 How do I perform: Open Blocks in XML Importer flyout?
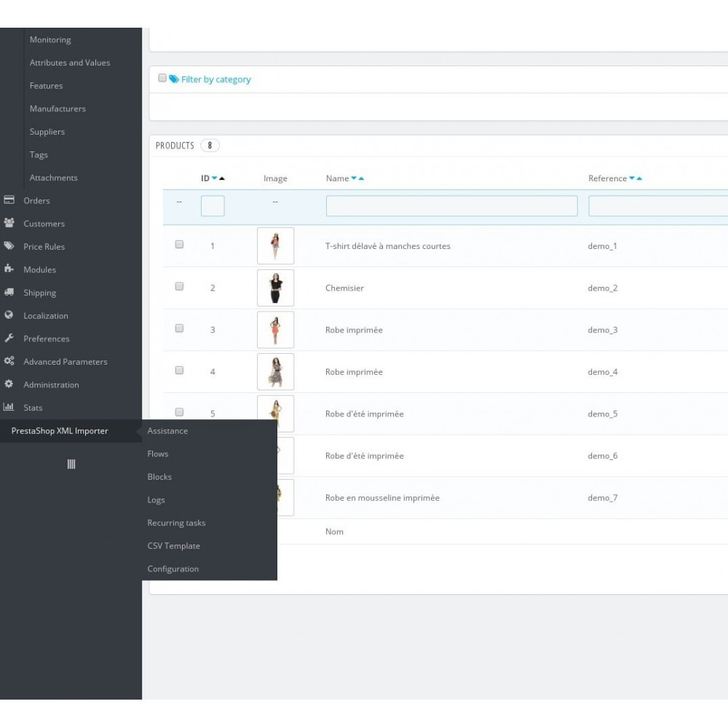pyautogui.click(x=159, y=477)
